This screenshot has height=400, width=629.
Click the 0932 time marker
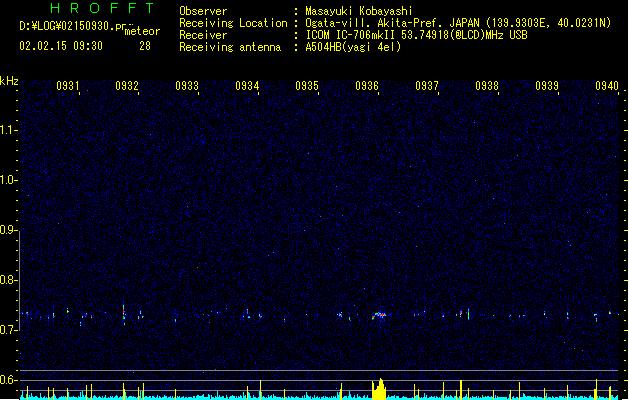pyautogui.click(x=127, y=86)
